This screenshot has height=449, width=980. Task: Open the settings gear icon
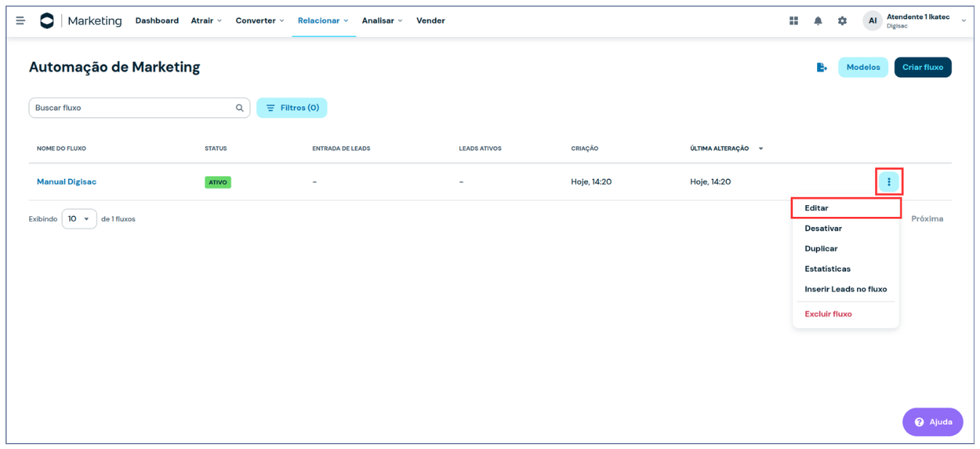(x=842, y=21)
